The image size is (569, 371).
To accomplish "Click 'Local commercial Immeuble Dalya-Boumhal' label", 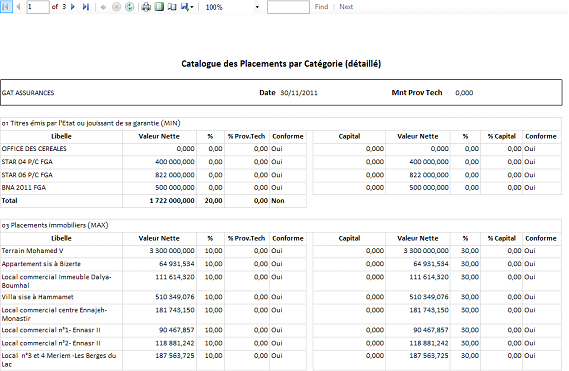I will coord(56,281).
